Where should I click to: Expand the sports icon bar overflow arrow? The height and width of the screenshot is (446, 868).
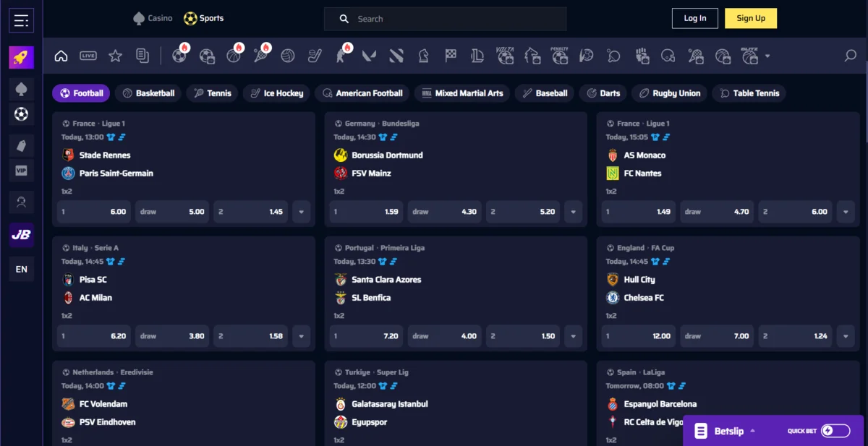click(767, 56)
